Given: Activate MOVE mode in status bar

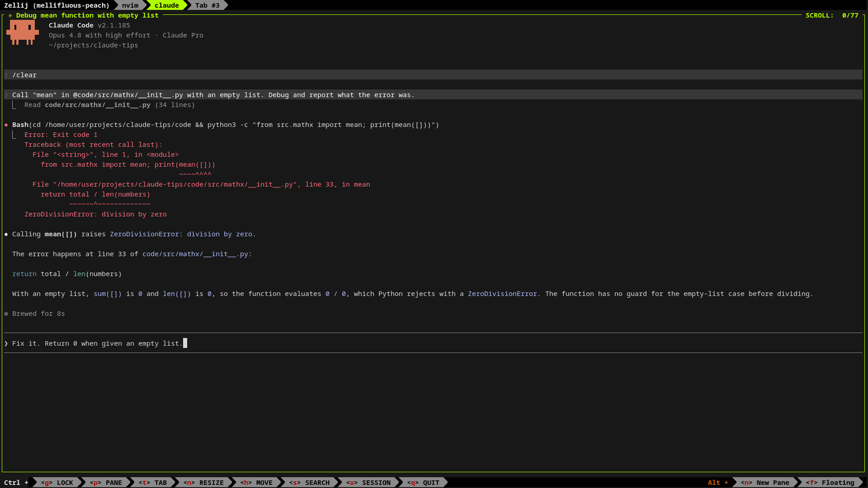Looking at the screenshot, I should coord(257,482).
